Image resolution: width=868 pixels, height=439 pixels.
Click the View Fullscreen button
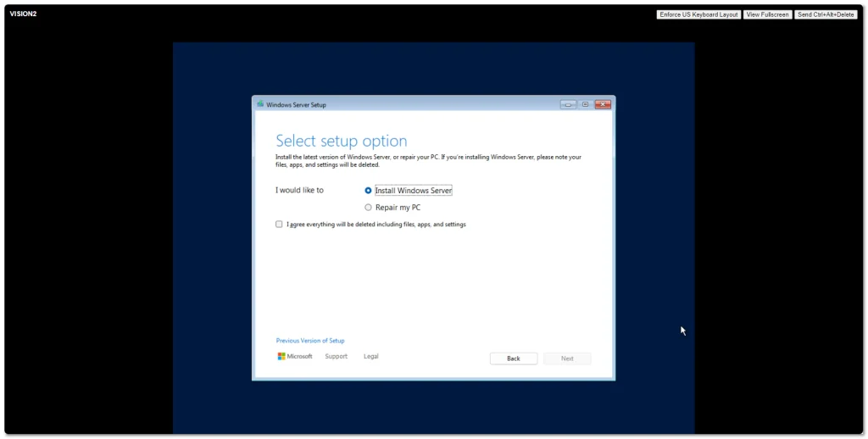tap(767, 15)
